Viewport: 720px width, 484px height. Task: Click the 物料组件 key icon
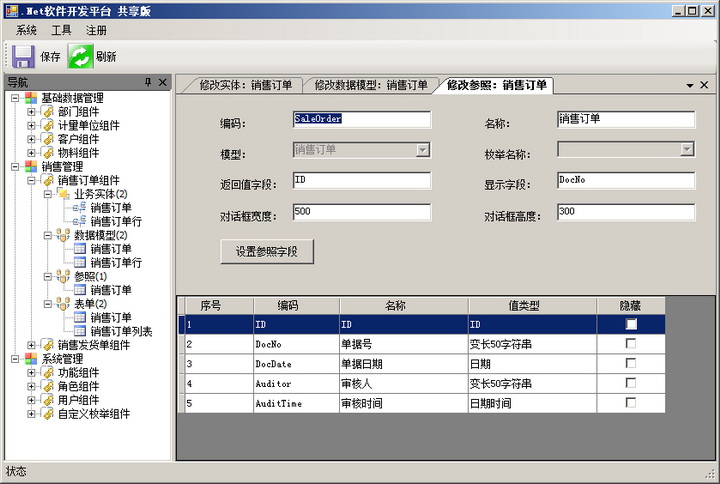click(x=48, y=152)
